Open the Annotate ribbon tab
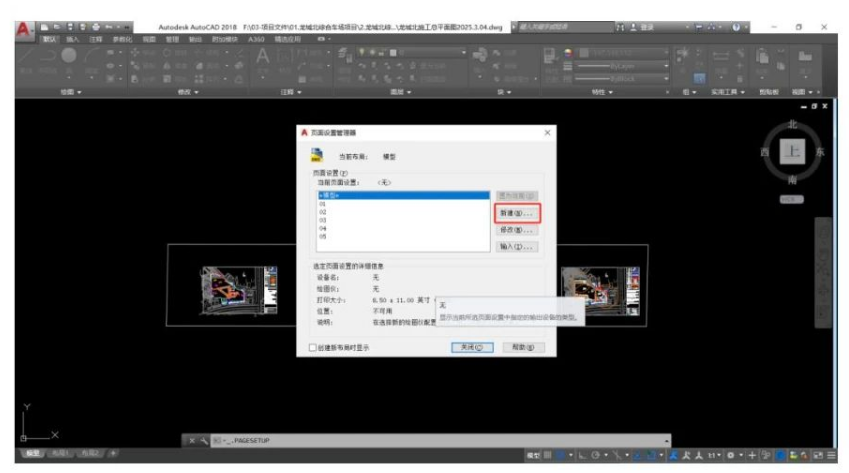Viewport: 849px width, 473px height. click(96, 40)
